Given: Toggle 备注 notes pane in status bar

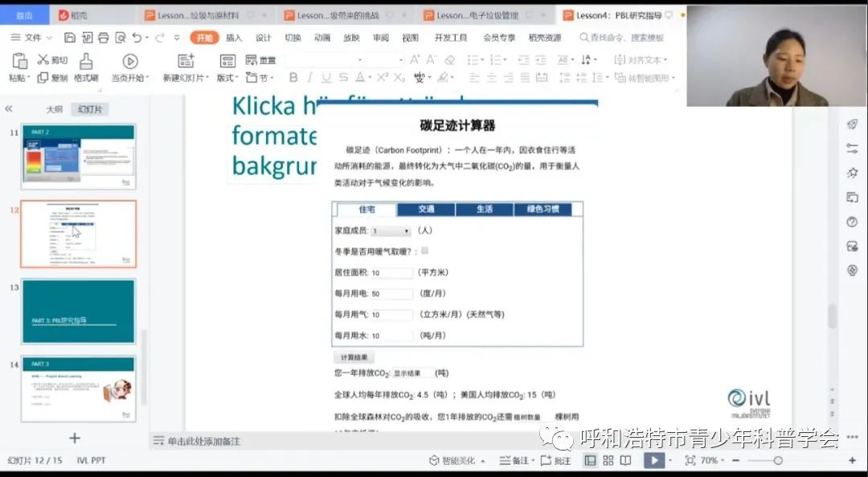Looking at the screenshot, I should (x=506, y=461).
